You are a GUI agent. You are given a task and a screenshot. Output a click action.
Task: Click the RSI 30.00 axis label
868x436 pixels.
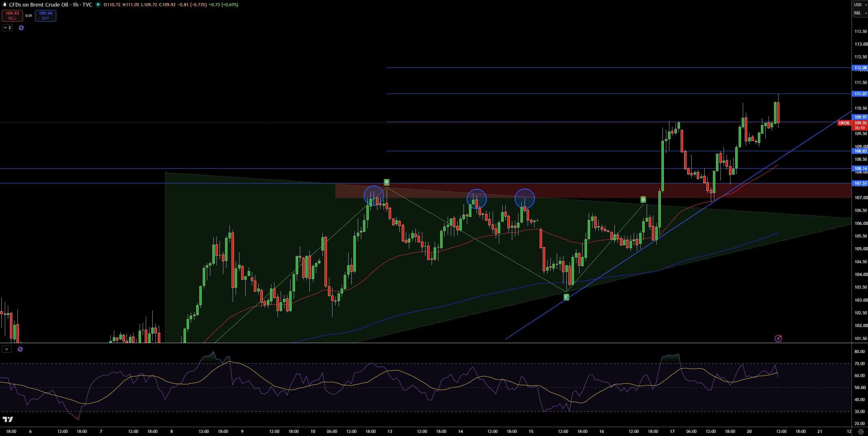(859, 412)
